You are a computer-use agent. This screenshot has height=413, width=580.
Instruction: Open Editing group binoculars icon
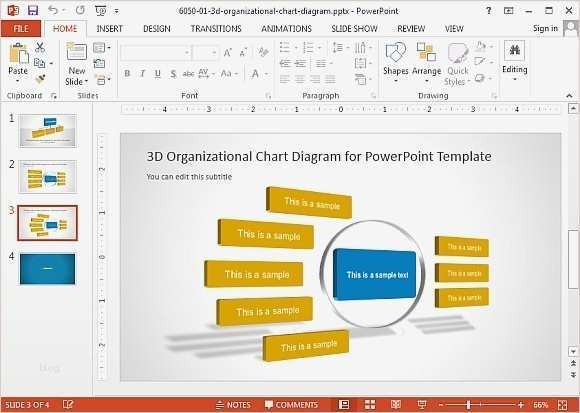click(x=514, y=50)
